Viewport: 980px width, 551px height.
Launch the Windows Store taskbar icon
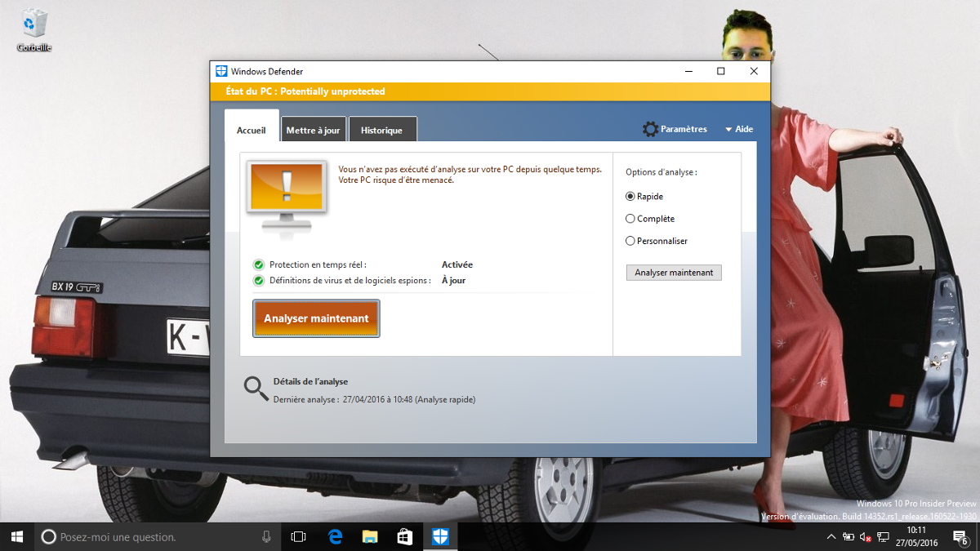coord(405,536)
